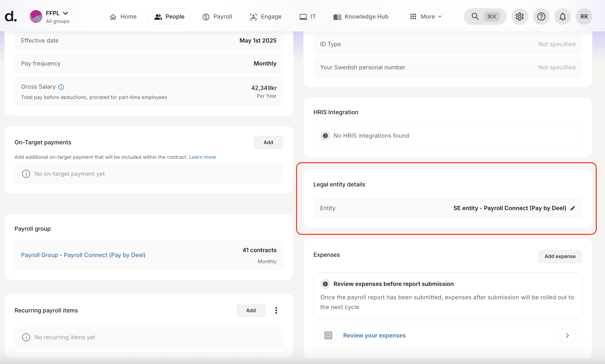The width and height of the screenshot is (605, 364).
Task: Click the Knowledge Hub book icon
Action: click(337, 17)
